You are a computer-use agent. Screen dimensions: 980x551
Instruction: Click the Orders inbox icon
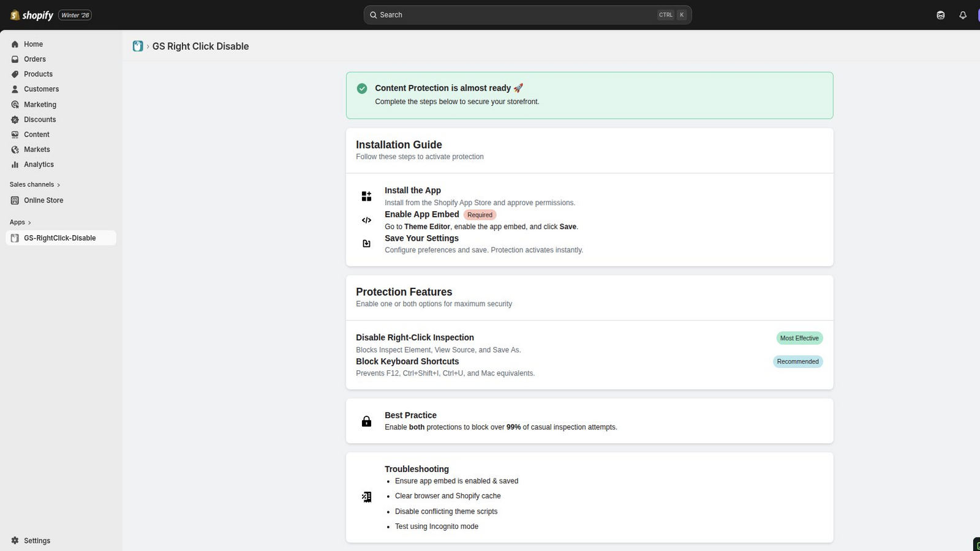point(15,59)
